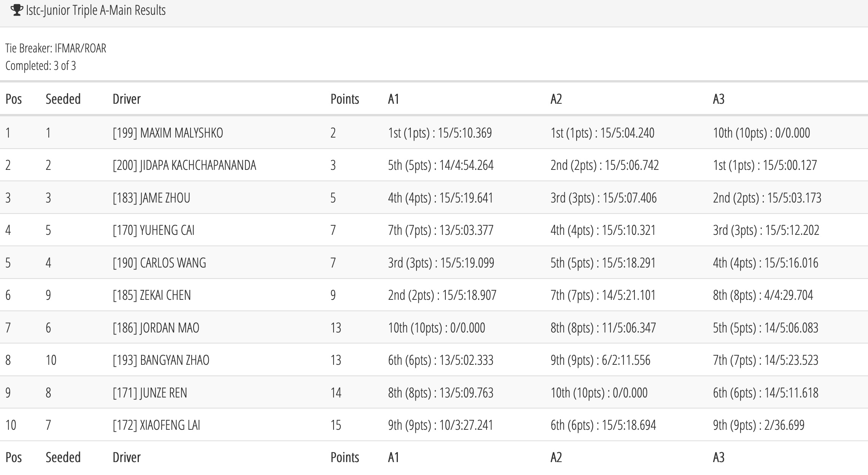
Task: Click driver [199] MAXIM MALYSHKO
Action: 168,133
